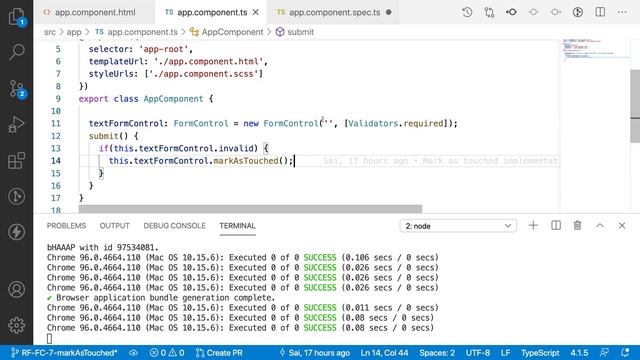640x360 pixels.
Task: Open the Run and Debug view
Action: [16, 124]
